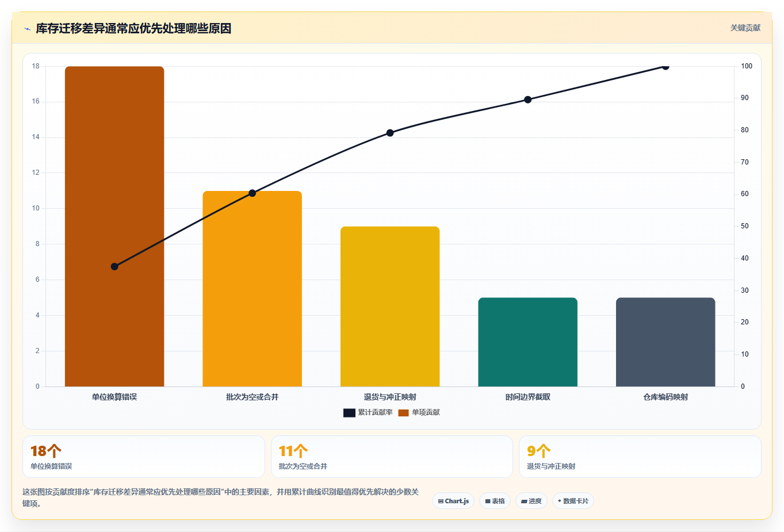Click the chart title 库存迁移差异通常应优先处理哪些原因
The width and height of the screenshot is (784, 532).
(133, 28)
